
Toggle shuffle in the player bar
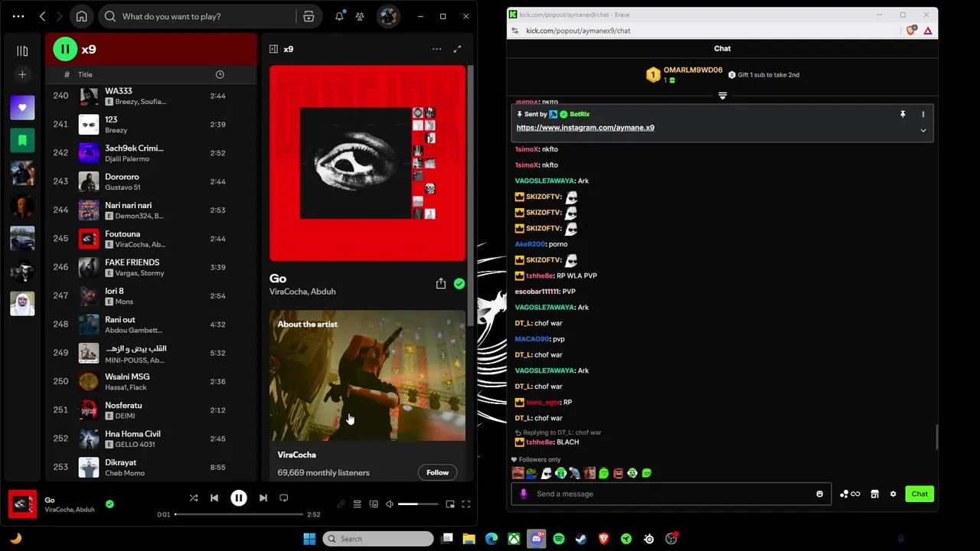(x=194, y=498)
